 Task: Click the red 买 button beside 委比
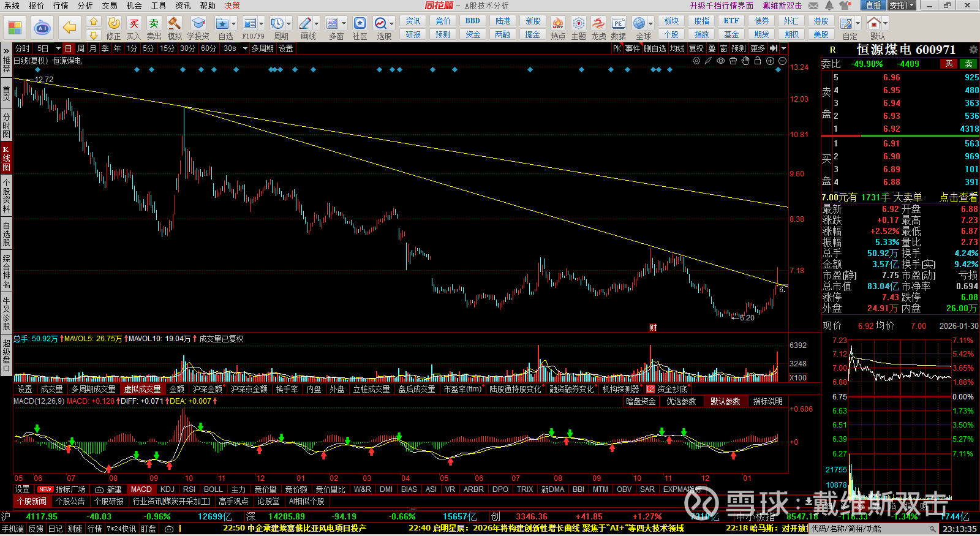click(x=949, y=64)
